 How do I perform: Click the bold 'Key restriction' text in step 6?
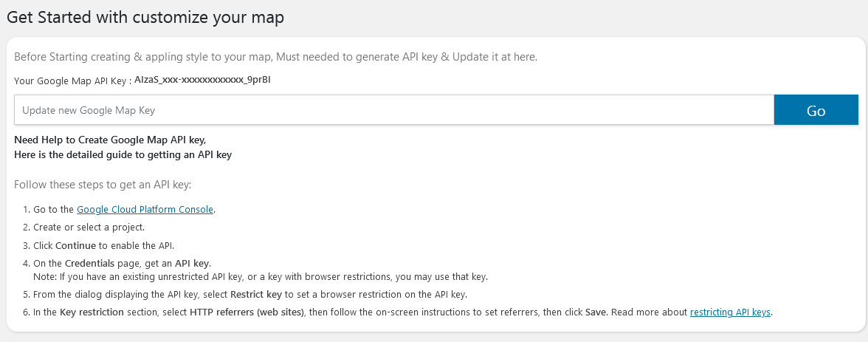pyautogui.click(x=92, y=312)
